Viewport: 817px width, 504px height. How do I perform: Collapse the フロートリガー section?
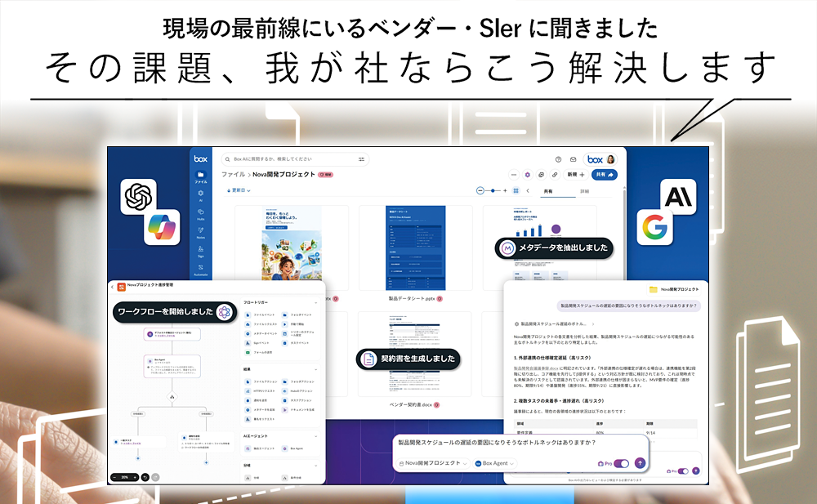(x=315, y=302)
